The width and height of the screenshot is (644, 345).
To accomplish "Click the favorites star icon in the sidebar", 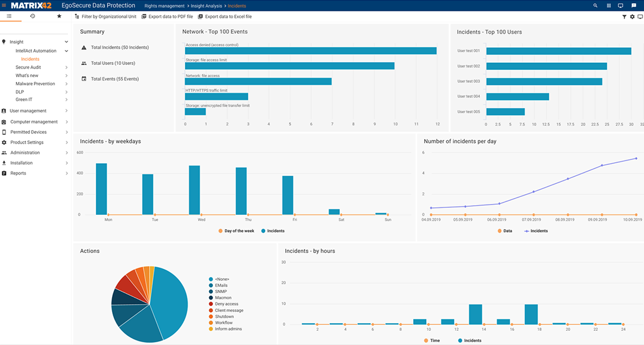I will coord(59,17).
